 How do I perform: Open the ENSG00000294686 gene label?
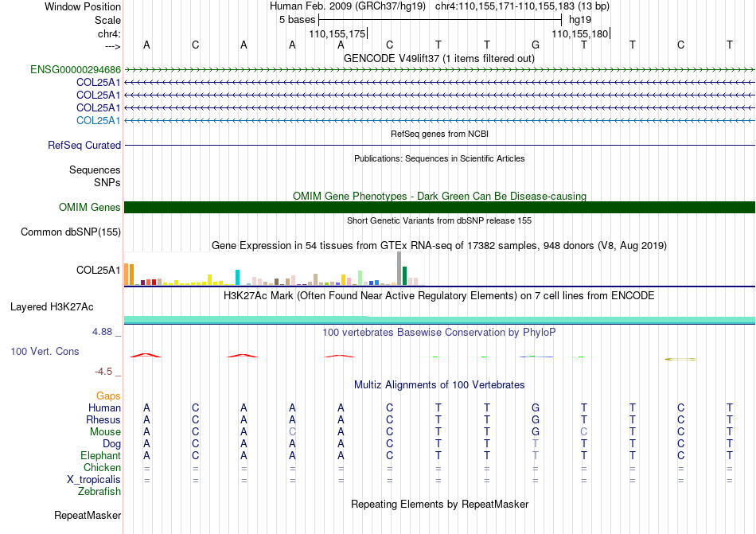(76, 70)
